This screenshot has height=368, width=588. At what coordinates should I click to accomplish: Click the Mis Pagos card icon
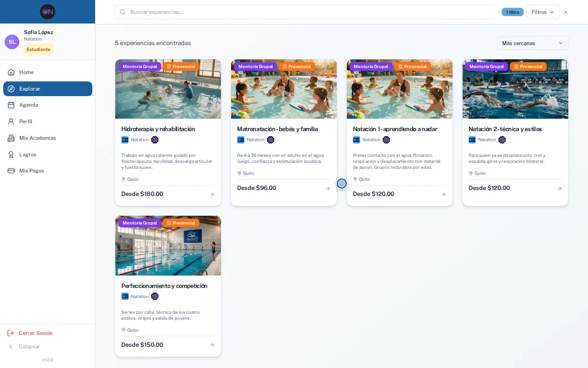pyautogui.click(x=11, y=171)
